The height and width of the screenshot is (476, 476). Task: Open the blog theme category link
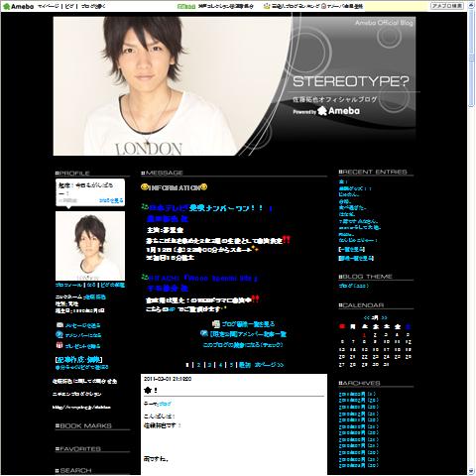353,286
